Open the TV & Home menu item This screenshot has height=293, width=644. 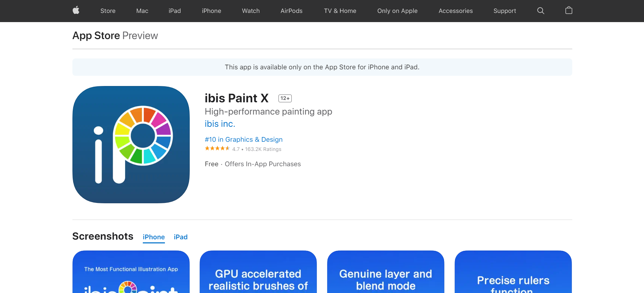[340, 11]
